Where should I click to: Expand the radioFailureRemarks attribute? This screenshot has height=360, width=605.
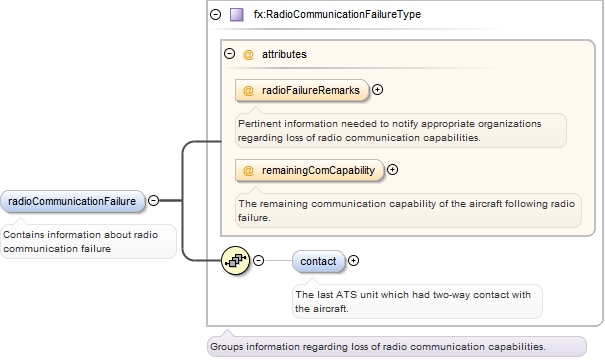[377, 90]
